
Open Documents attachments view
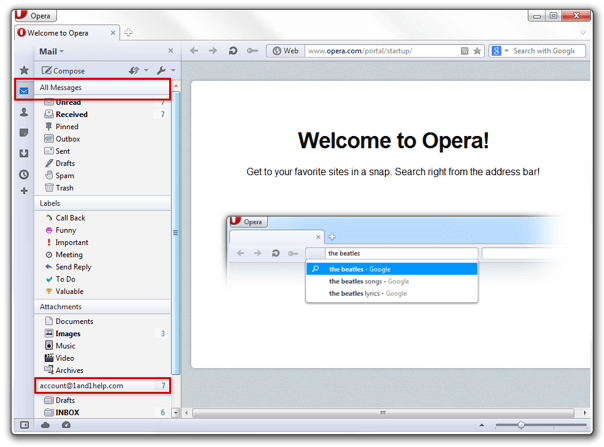pyautogui.click(x=102, y=321)
